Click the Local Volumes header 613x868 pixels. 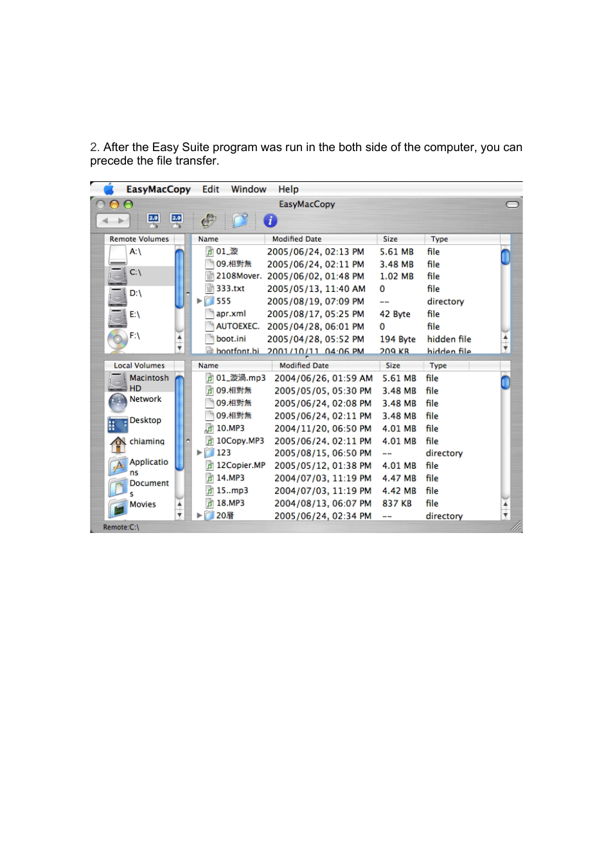[x=139, y=365]
